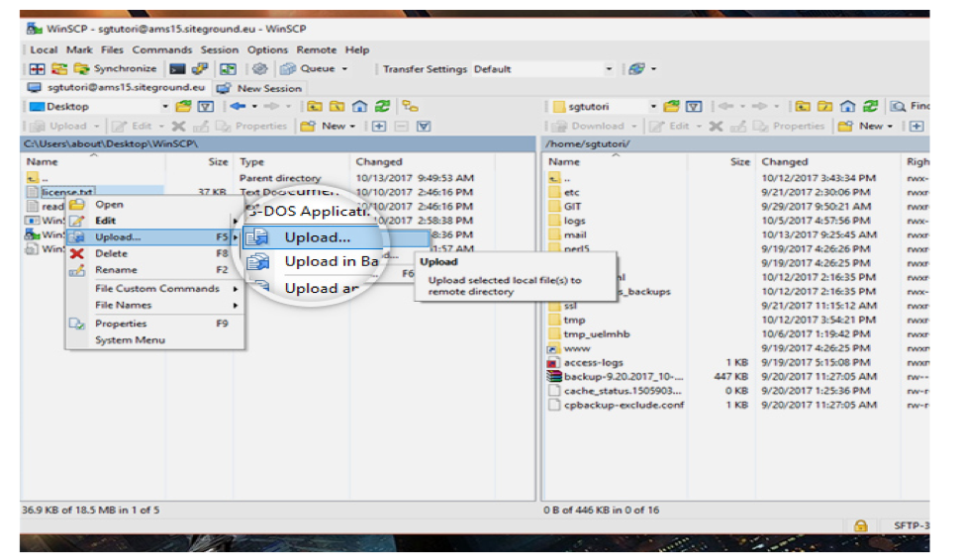Open the local panel filter icon

(x=207, y=107)
